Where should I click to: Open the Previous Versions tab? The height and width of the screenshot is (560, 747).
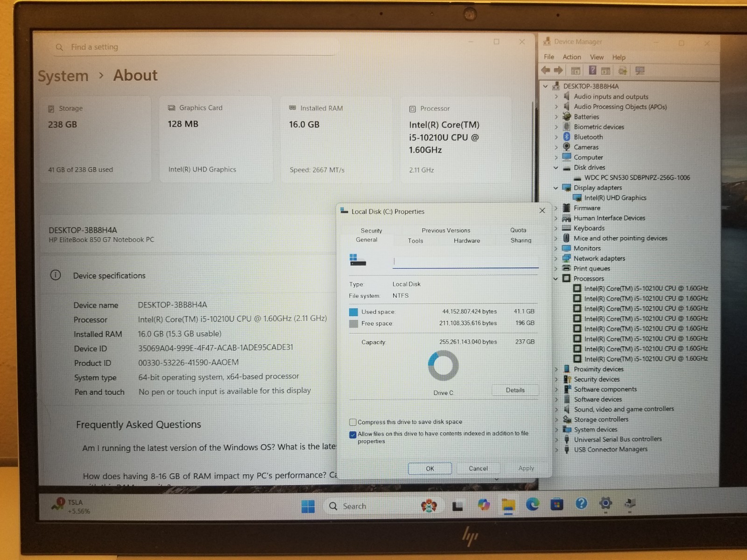point(446,231)
